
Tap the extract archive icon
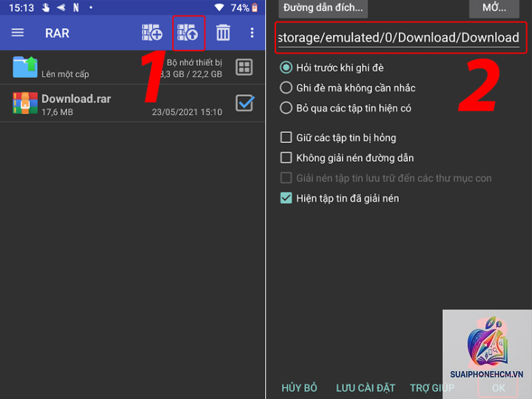[187, 33]
